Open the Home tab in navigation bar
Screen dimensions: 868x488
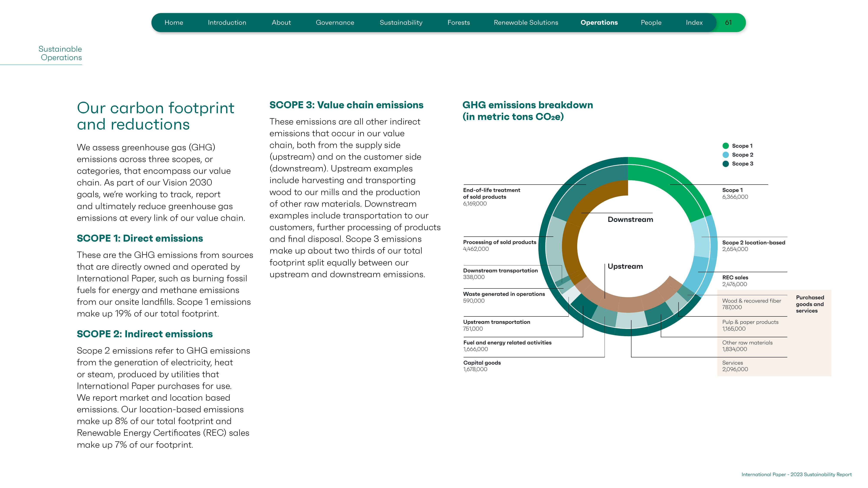(174, 23)
